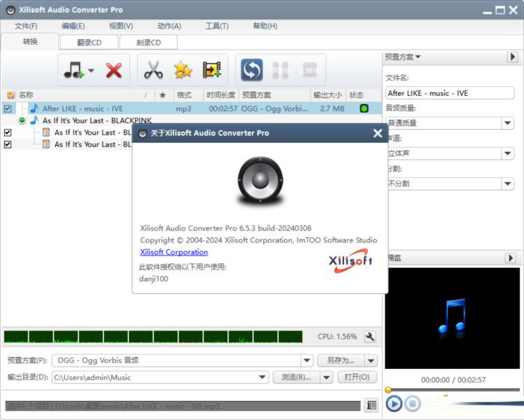Click the CPU usage graph
The width and height of the screenshot is (524, 420).
click(x=153, y=337)
